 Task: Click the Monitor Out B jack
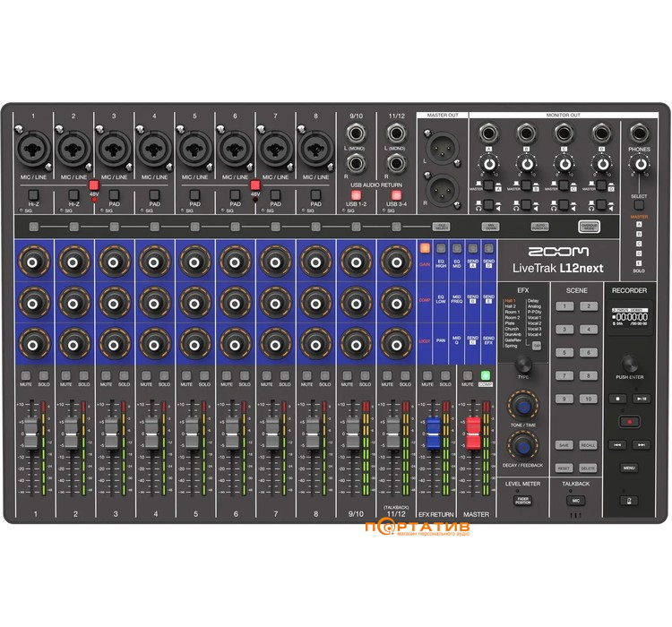tap(526, 133)
